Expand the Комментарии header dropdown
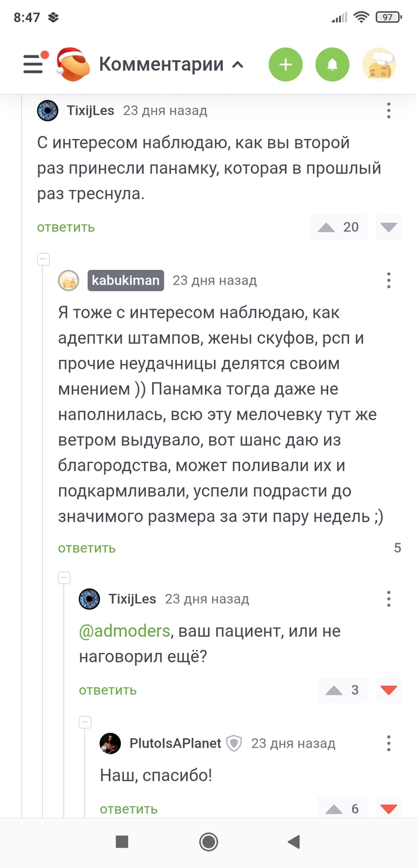The width and height of the screenshot is (417, 868). (237, 64)
